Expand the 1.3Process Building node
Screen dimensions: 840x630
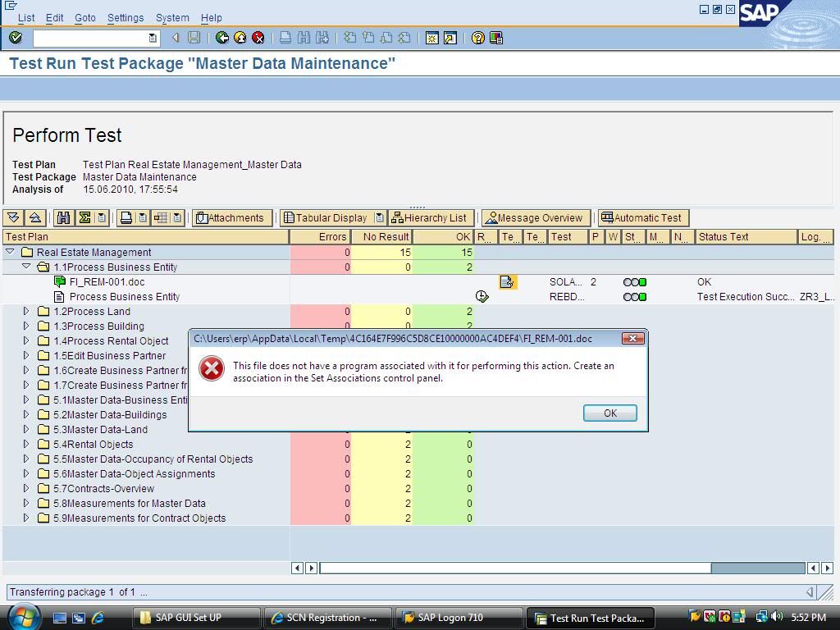point(25,325)
